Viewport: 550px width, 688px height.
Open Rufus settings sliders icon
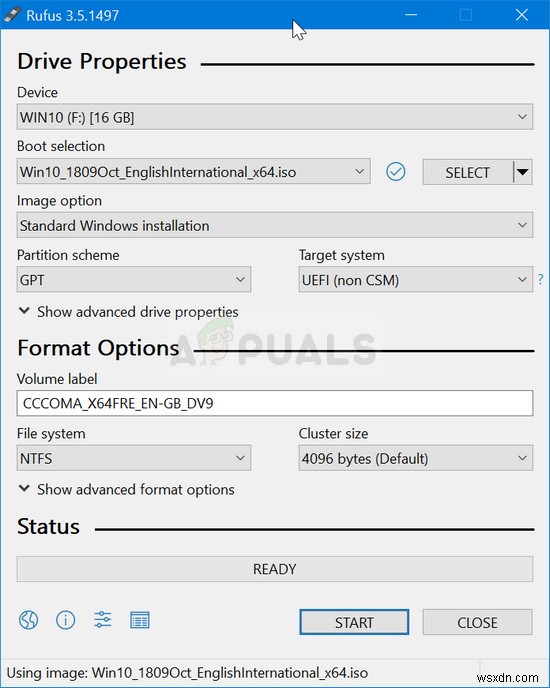[103, 620]
